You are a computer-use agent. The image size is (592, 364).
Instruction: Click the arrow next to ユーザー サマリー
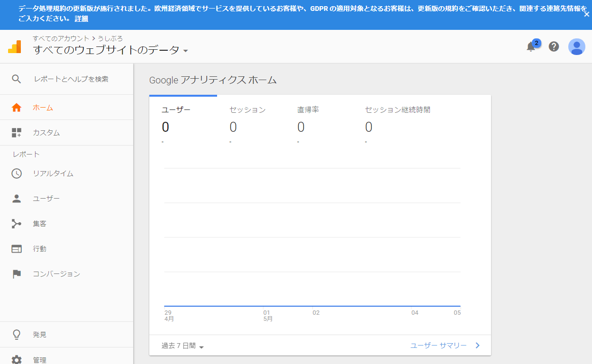point(477,346)
